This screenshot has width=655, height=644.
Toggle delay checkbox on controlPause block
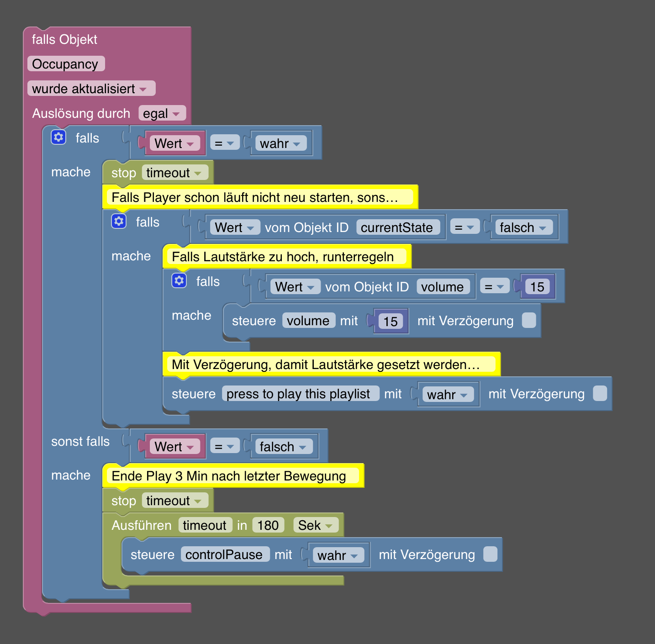491,554
